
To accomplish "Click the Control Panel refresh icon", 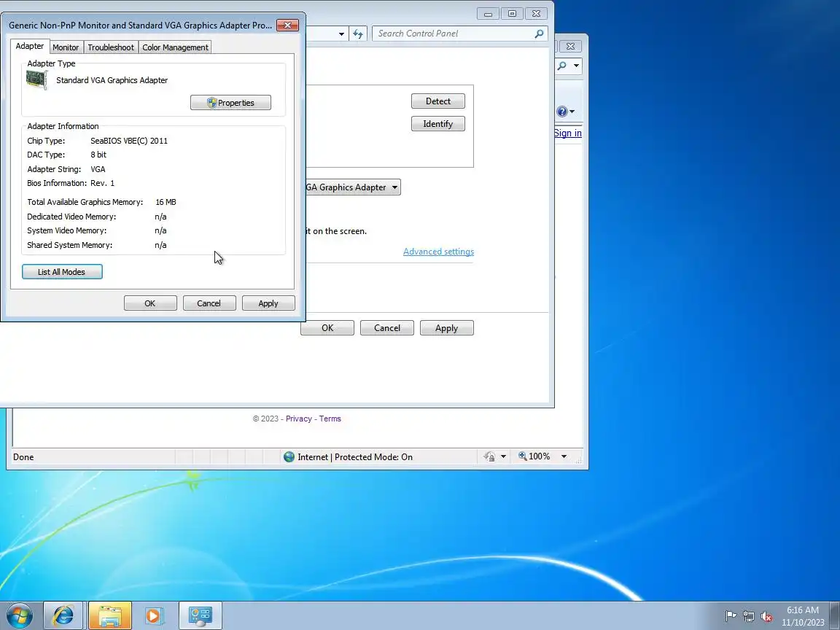I will [x=358, y=34].
